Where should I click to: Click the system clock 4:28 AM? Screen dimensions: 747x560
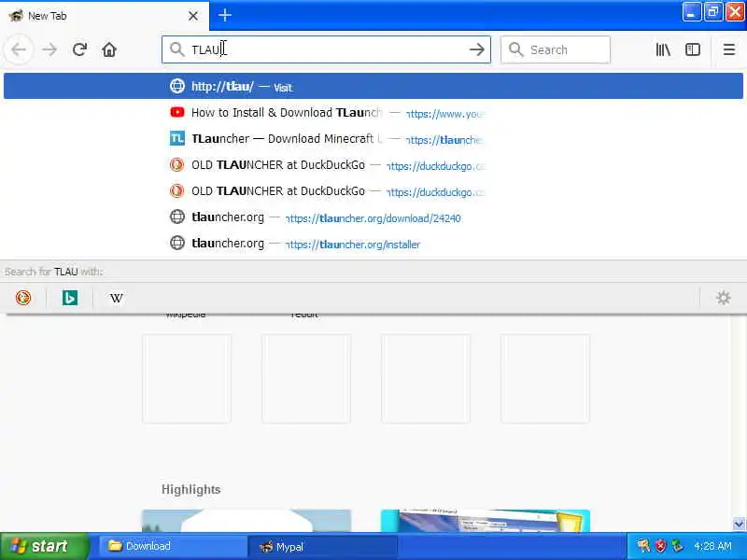(712, 546)
